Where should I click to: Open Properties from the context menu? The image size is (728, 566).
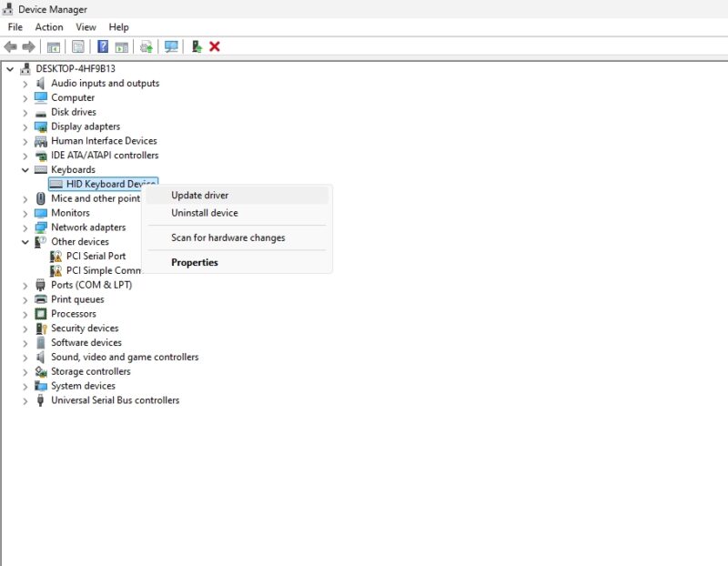[194, 262]
